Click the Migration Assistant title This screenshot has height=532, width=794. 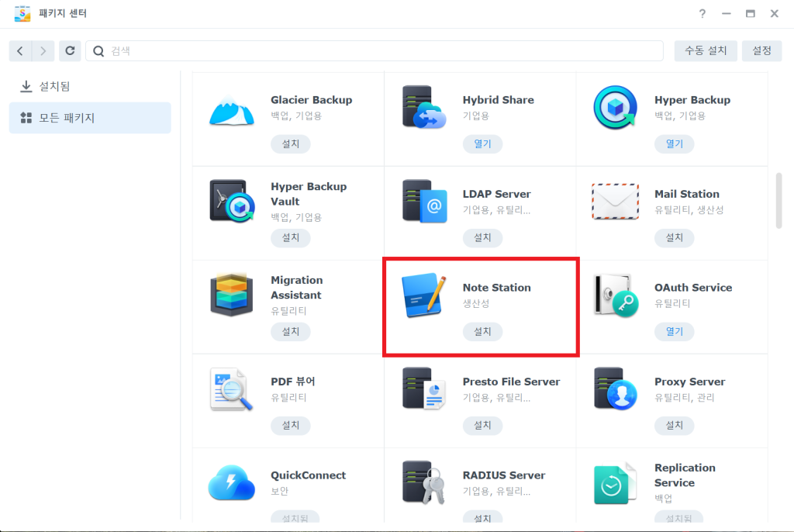tap(297, 288)
